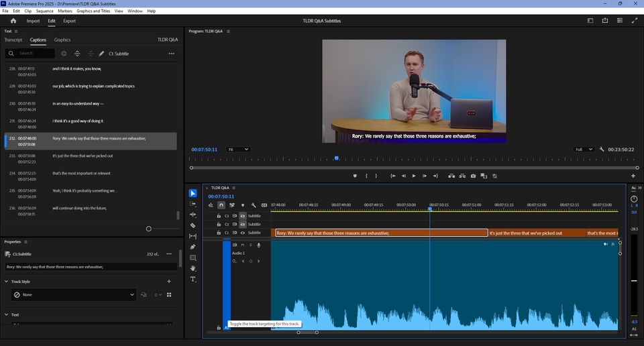Image resolution: width=644 pixels, height=346 pixels.
Task: Click the split caption icon in the Text panel
Action: coord(77,54)
